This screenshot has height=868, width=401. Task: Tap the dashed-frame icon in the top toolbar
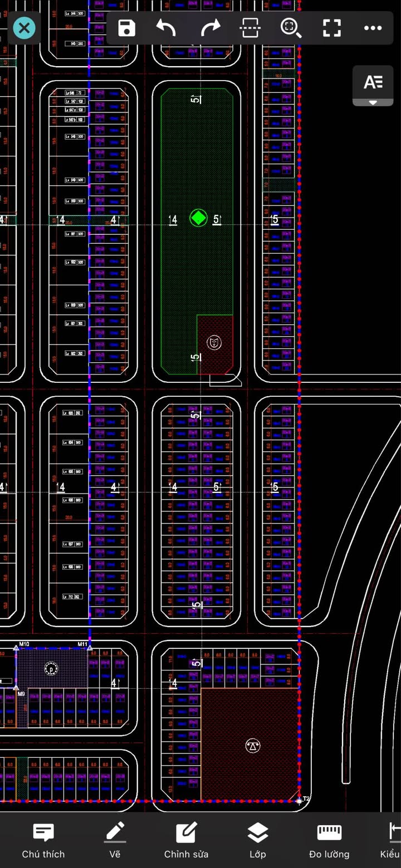(250, 28)
